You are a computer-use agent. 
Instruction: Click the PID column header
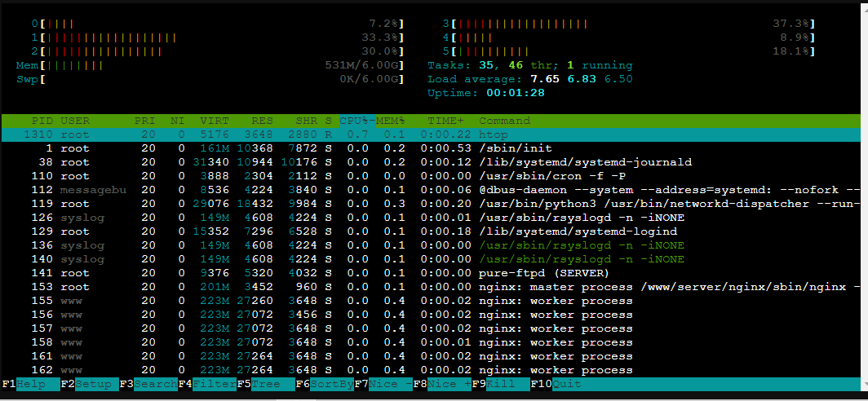[x=42, y=121]
